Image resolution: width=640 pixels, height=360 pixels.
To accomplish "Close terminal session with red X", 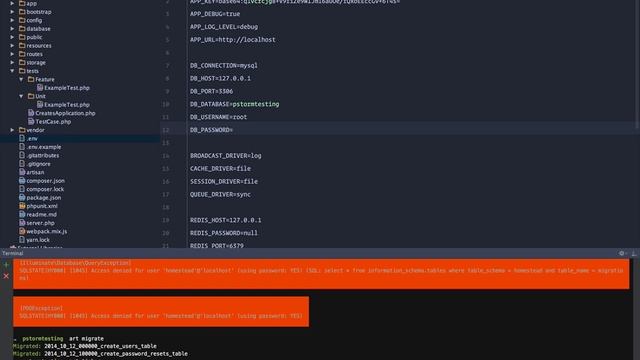I will click(x=6, y=276).
